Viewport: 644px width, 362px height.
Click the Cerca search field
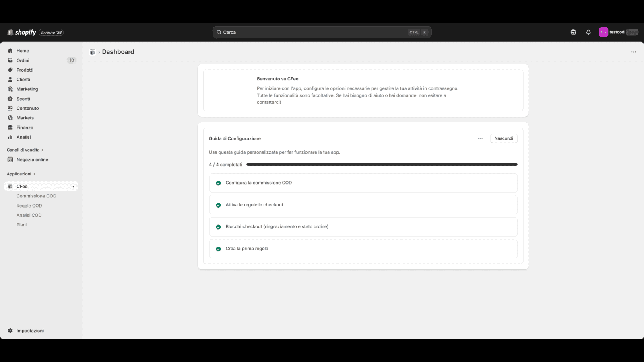(x=314, y=32)
